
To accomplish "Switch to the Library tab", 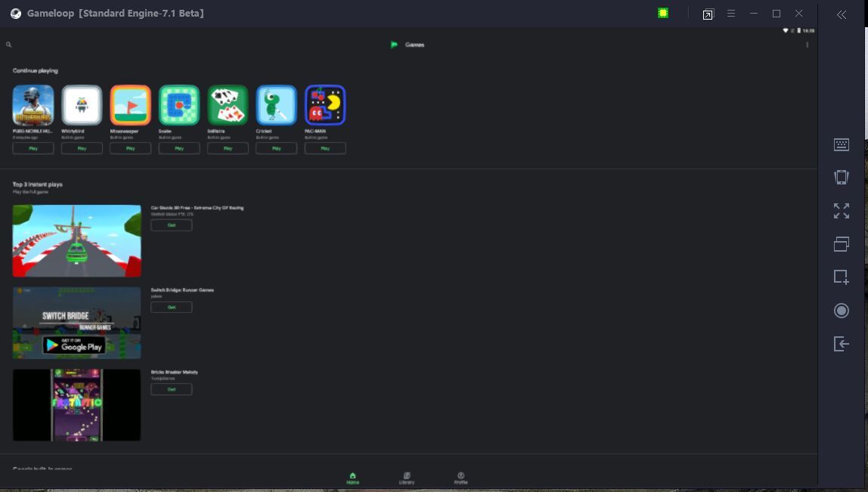I will 407,478.
